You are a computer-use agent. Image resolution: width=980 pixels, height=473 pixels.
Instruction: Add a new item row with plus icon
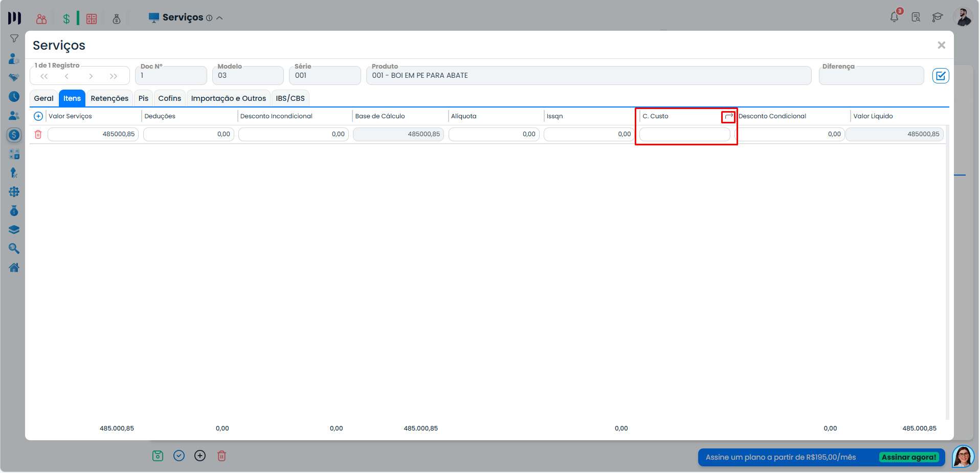coord(38,116)
